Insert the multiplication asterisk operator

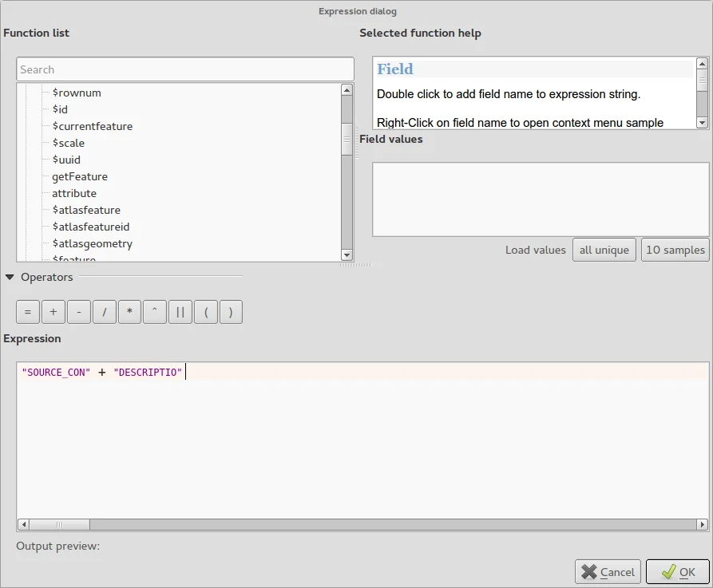[x=129, y=313]
